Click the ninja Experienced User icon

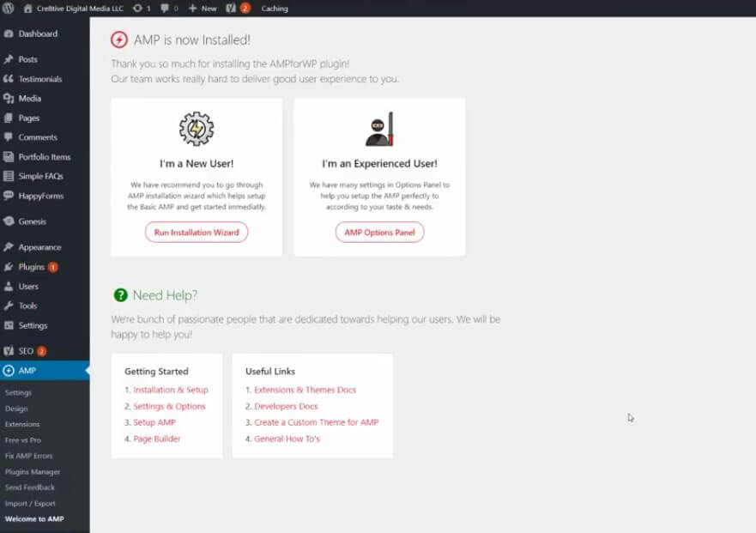pos(379,129)
